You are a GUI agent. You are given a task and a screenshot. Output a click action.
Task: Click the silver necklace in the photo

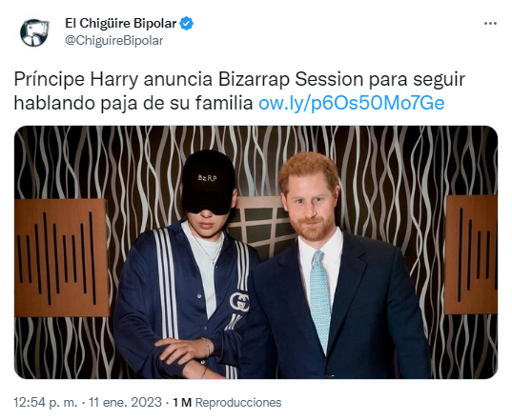point(208,250)
